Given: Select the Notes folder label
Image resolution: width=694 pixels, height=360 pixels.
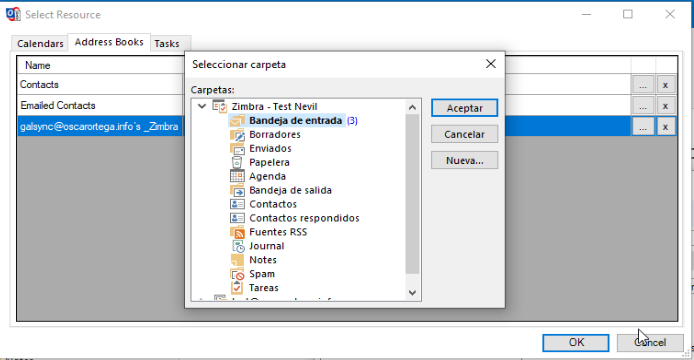Looking at the screenshot, I should pos(263,260).
